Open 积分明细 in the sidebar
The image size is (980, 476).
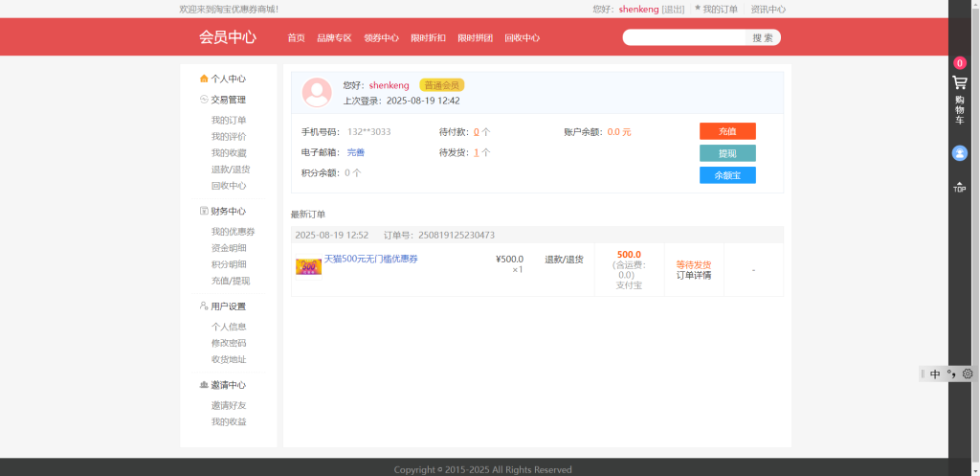pos(229,264)
